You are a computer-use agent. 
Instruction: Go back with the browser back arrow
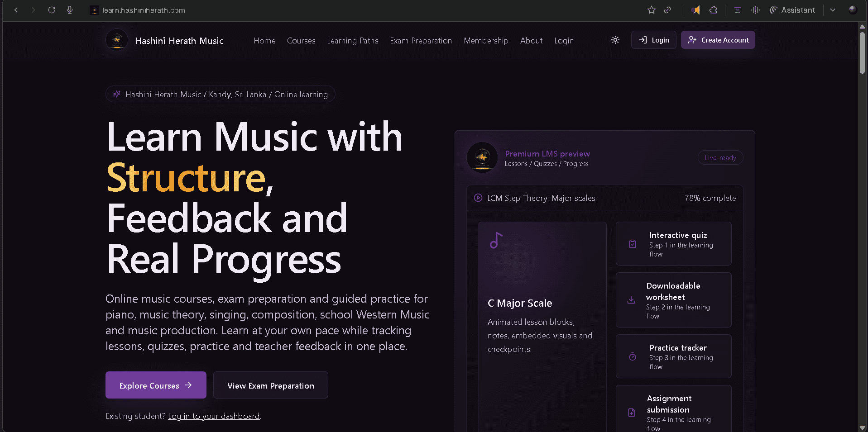[16, 10]
